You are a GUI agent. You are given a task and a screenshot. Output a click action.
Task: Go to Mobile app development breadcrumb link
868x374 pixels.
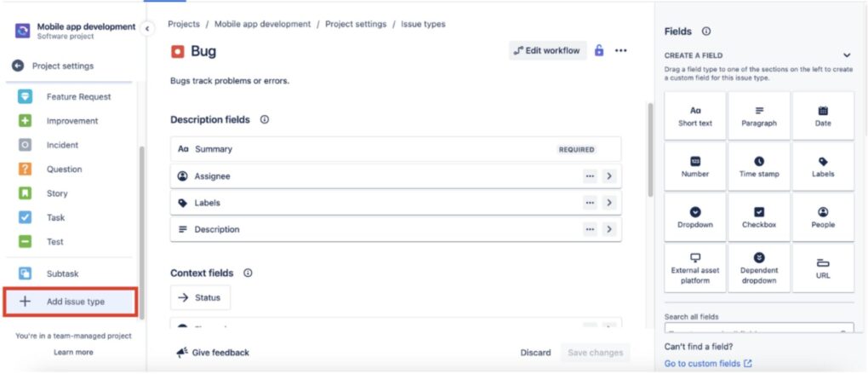pos(262,24)
